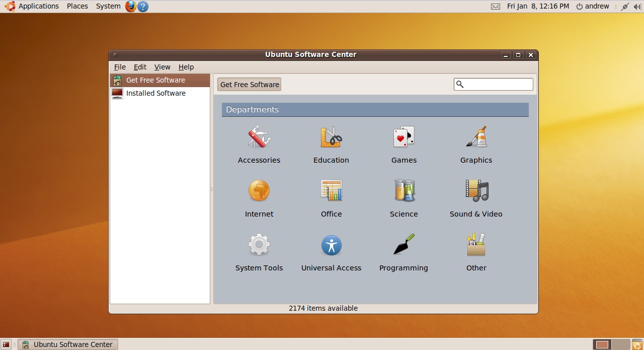The image size is (644, 350).
Task: Click the blue help icon in top panel
Action: click(143, 7)
